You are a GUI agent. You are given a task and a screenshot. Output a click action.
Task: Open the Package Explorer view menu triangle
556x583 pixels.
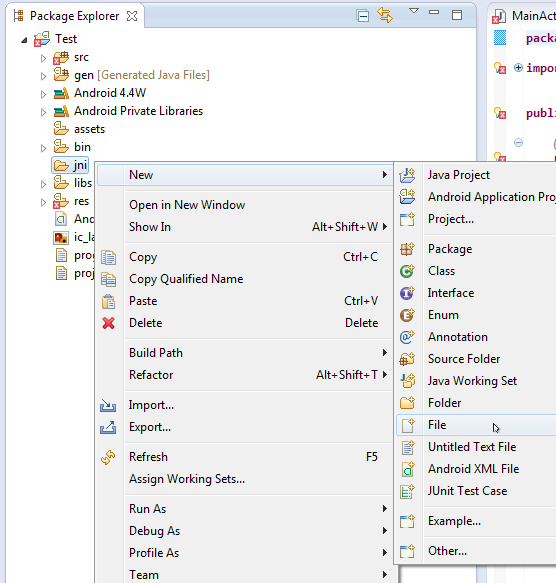[414, 10]
